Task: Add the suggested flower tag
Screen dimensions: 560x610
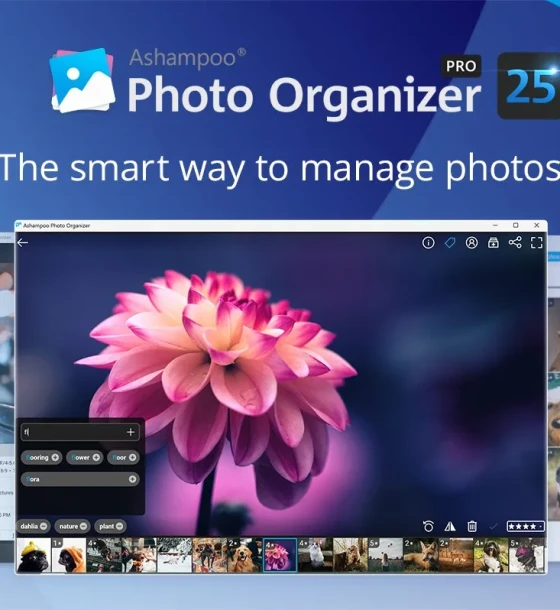Action: point(96,458)
